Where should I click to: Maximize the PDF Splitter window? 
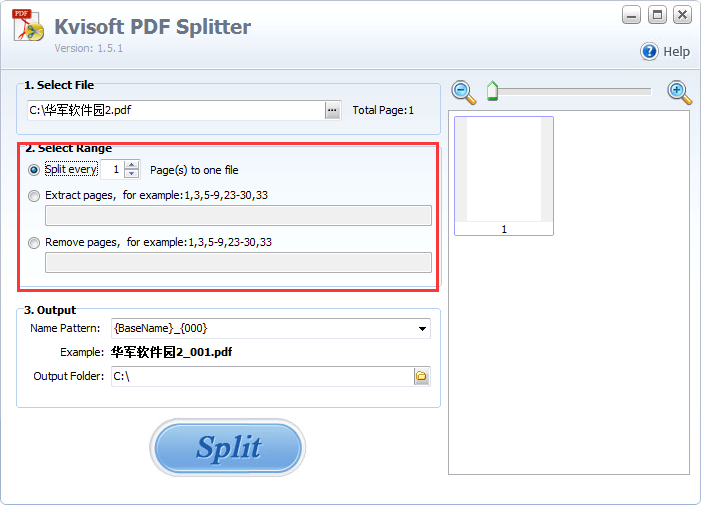pos(657,15)
